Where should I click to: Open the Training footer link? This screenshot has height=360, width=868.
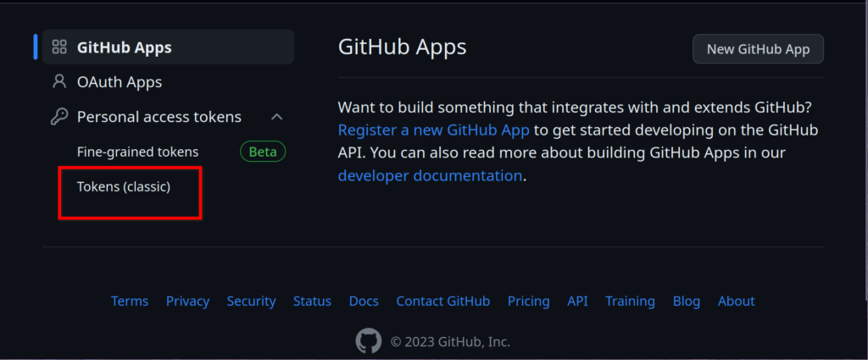(630, 301)
